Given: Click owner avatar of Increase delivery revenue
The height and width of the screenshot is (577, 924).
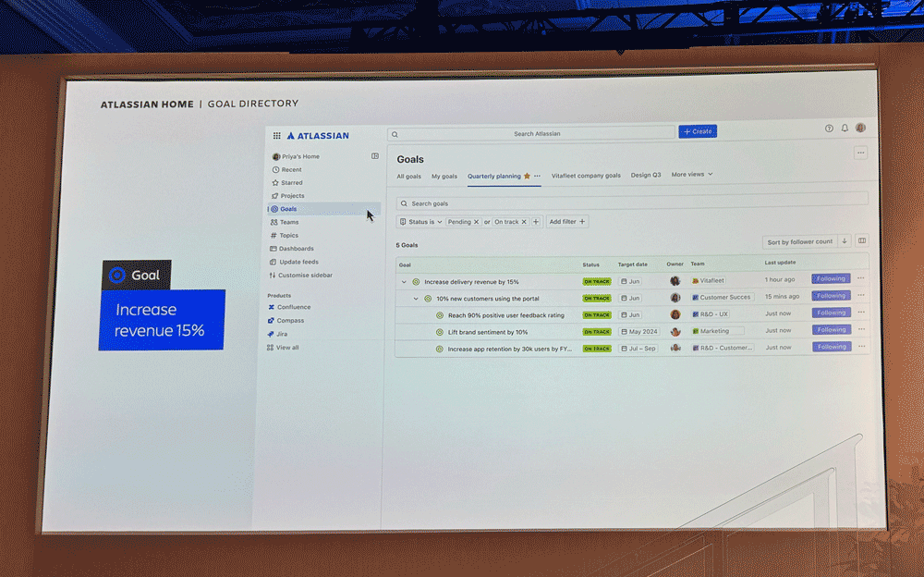Looking at the screenshot, I should 675,281.
